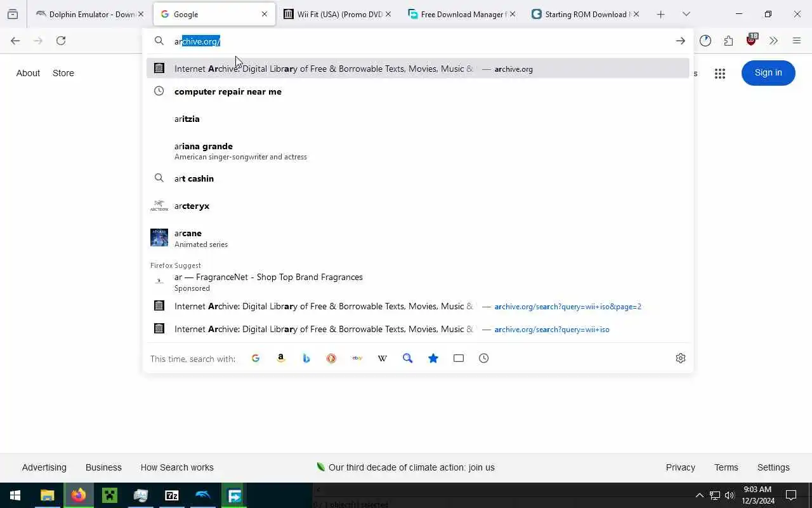The image size is (812, 508).
Task: Open the notification center icon
Action: pos(791,495)
